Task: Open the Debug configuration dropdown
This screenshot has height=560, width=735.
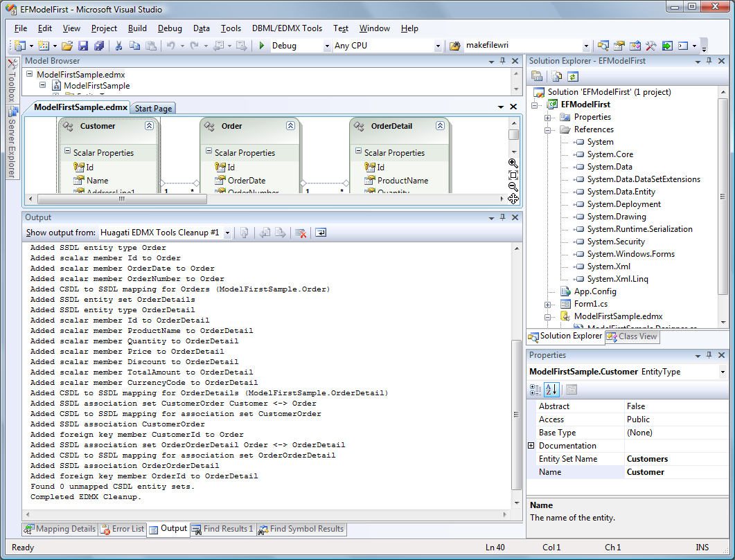Action: pyautogui.click(x=327, y=46)
